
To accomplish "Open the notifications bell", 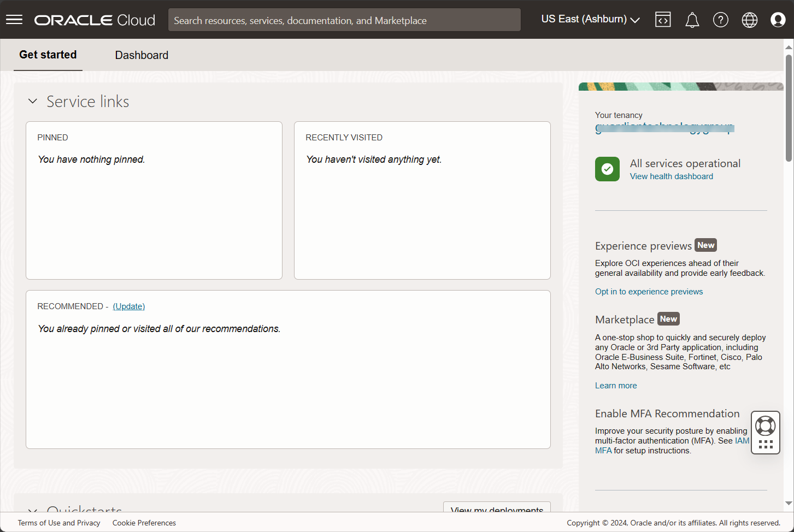I will (x=692, y=20).
